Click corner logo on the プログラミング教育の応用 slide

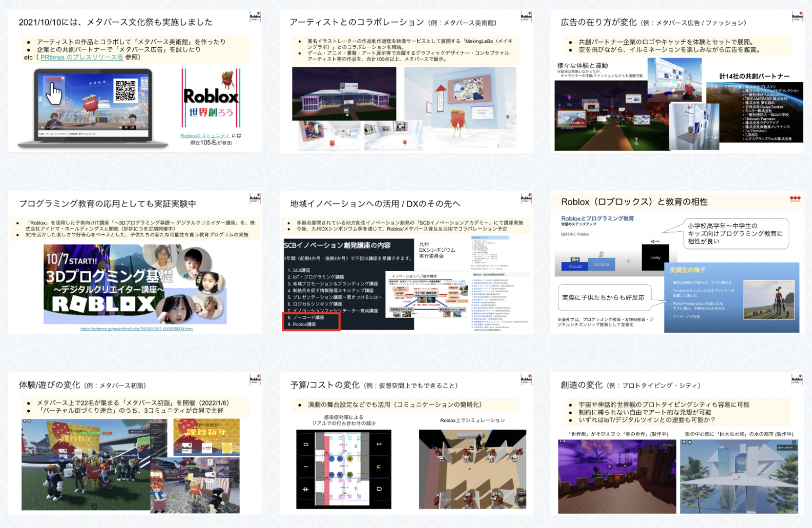click(255, 198)
